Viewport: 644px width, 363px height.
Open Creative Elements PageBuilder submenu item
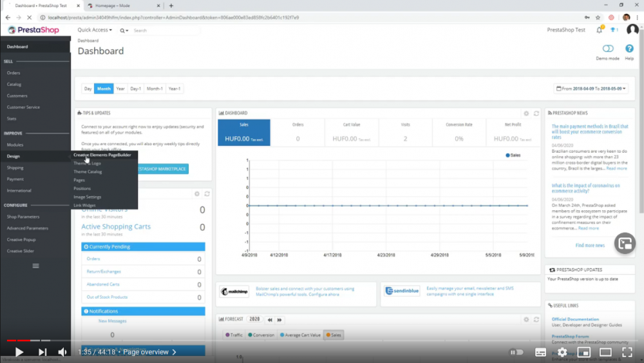(102, 155)
